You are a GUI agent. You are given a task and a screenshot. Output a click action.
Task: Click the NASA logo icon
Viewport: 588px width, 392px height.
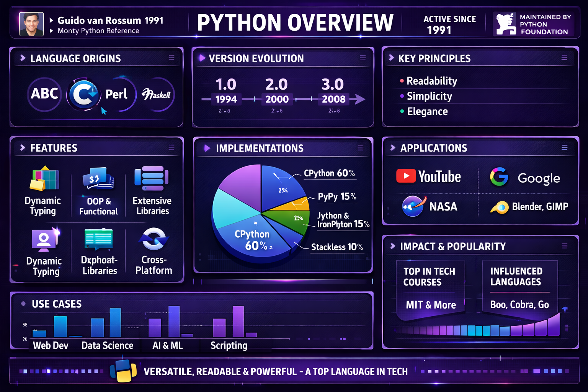413,206
